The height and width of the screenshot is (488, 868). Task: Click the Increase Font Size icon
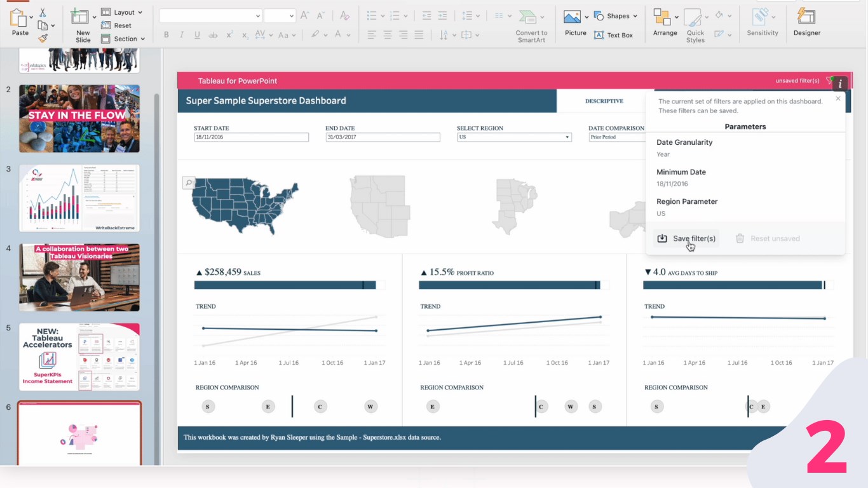point(305,16)
